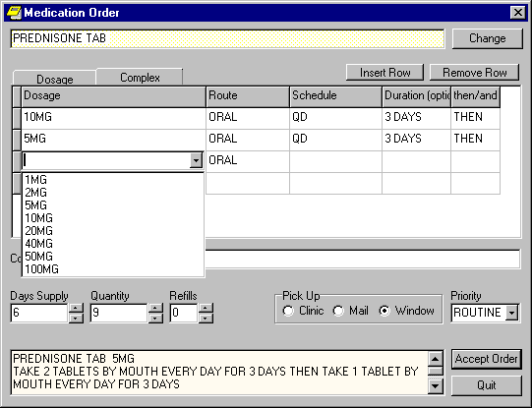Image resolution: width=532 pixels, height=408 pixels.
Task: Select the 10MG row header cell
Action: pos(17,118)
